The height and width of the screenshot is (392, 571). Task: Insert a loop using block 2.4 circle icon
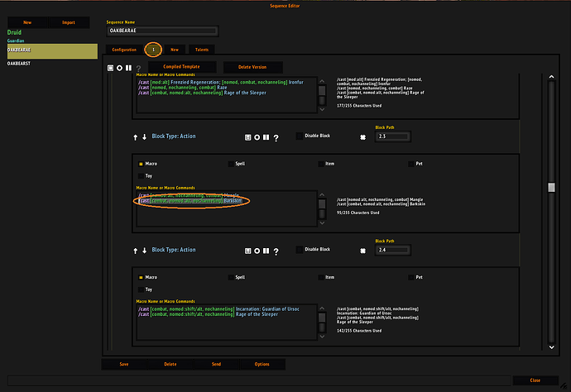[x=257, y=251]
